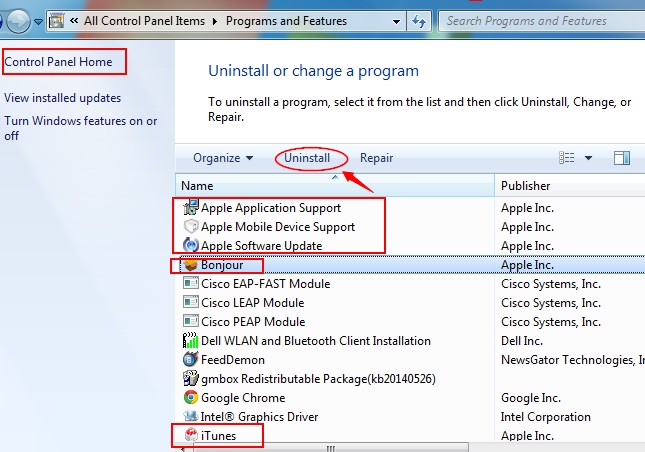This screenshot has width=645, height=452.
Task: Click the FeedDemon icon
Action: point(191,359)
